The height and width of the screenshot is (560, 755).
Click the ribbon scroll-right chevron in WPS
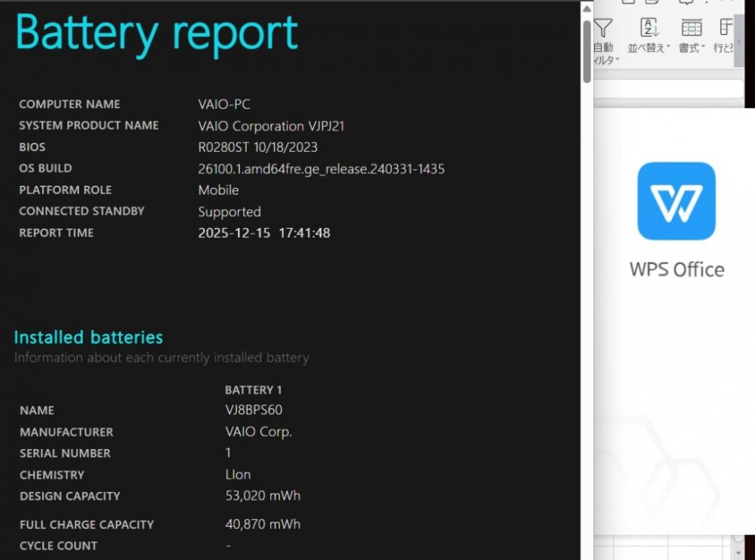[x=738, y=42]
